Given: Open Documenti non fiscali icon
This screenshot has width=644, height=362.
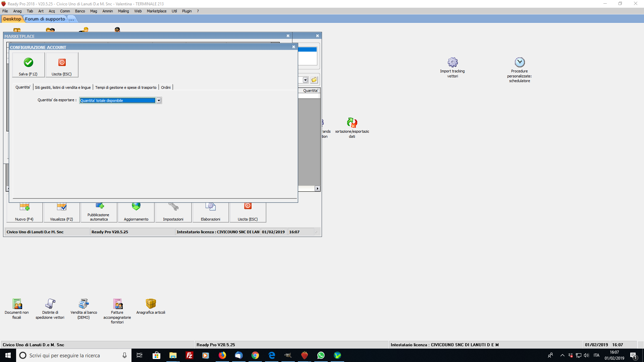Looking at the screenshot, I should coord(17,304).
